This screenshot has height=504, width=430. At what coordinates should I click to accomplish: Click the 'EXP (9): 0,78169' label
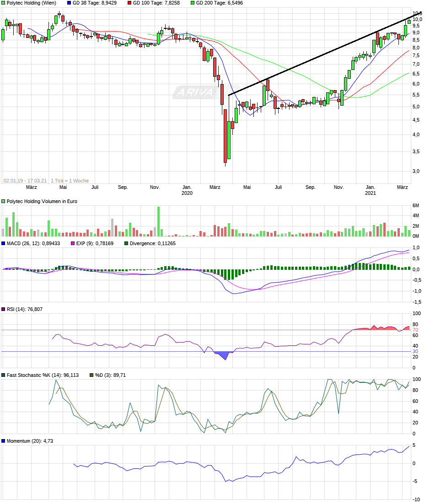(95, 244)
